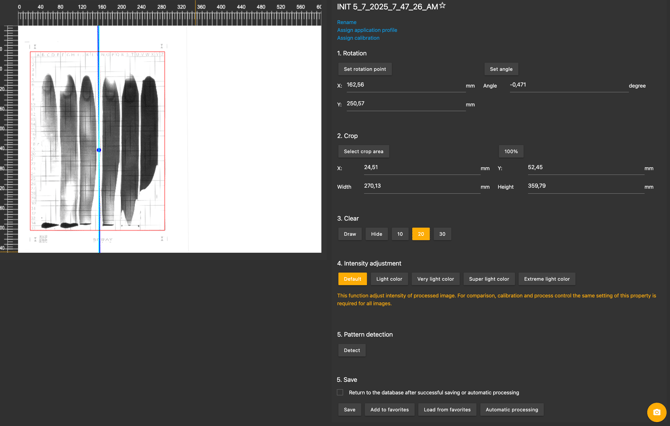Click the crop Width input field
Screen dimensions: 670x426
point(420,187)
